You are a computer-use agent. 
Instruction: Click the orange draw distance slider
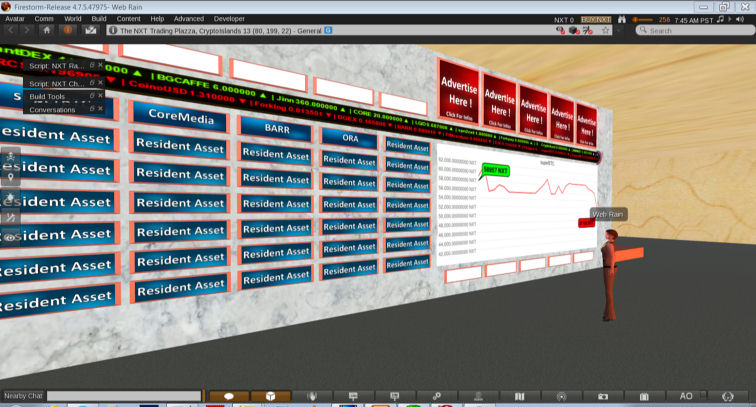click(x=643, y=20)
